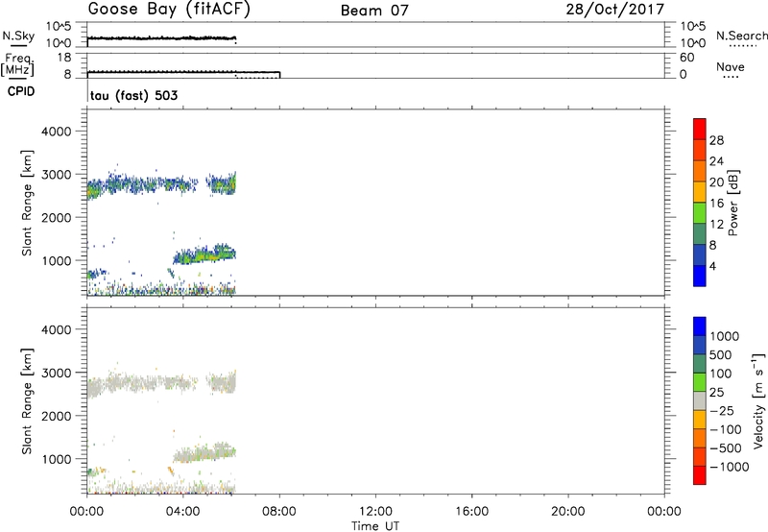Click the sky noise trace in top panel
Image resolution: width=768 pixels, height=532 pixels.
161,38
